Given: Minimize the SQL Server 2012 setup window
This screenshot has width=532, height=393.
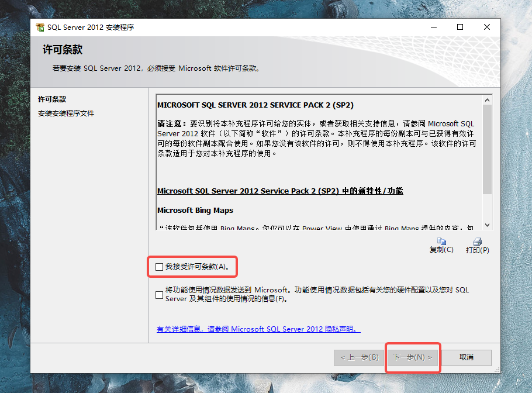Looking at the screenshot, I should [433, 27].
